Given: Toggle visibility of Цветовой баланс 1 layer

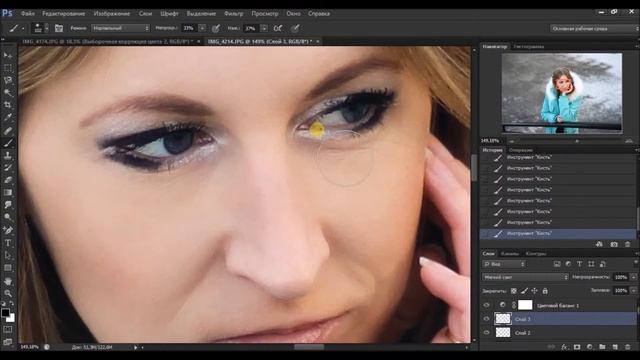Looking at the screenshot, I should (x=487, y=305).
